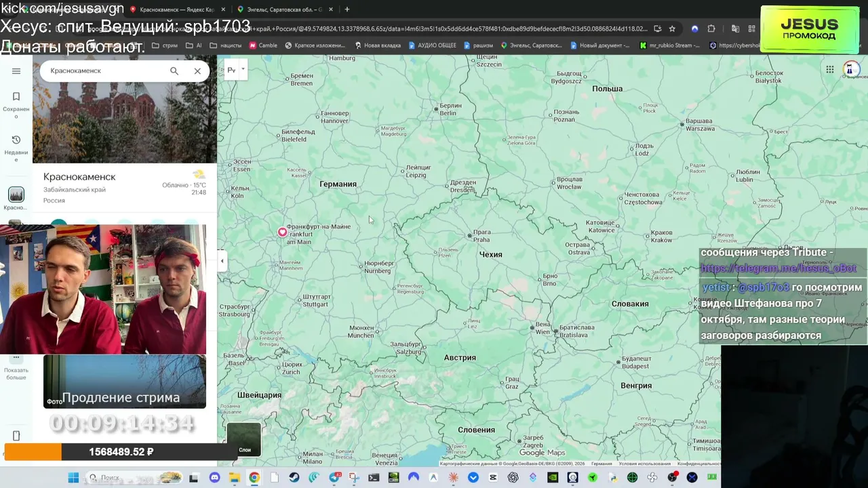Click the Облачно 15°C weather info
This screenshot has height=488, width=868.
click(x=184, y=184)
